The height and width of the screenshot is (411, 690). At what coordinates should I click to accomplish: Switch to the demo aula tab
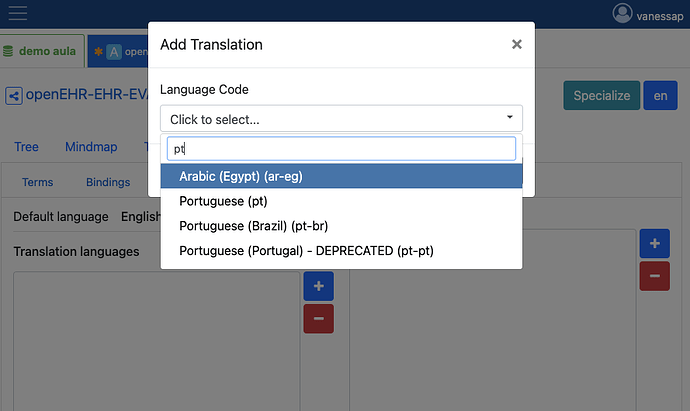[42, 51]
